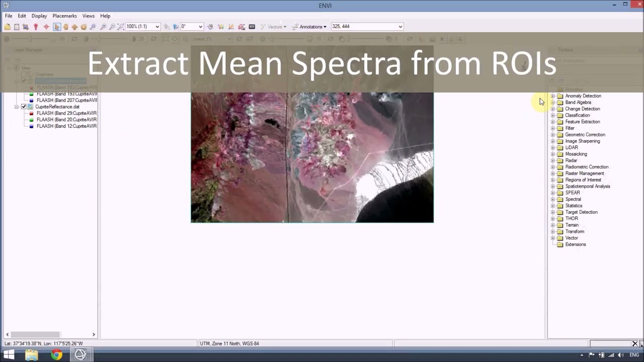Open the Spectral Profile tool icon
The image size is (644, 362).
click(x=221, y=27)
